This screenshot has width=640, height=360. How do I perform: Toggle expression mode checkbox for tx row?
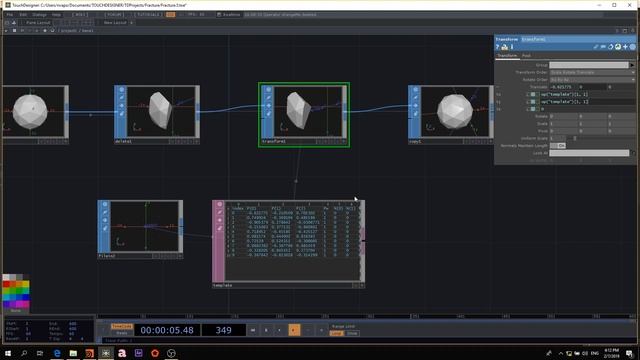(533, 94)
